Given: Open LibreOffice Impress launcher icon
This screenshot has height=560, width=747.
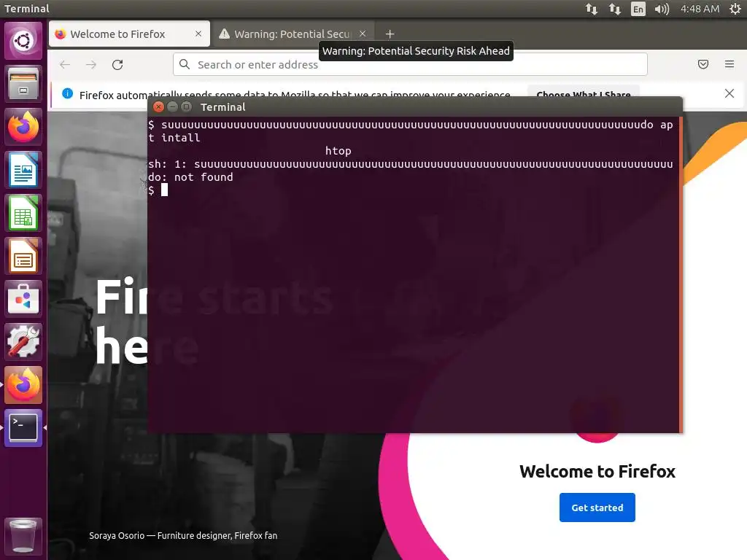Looking at the screenshot, I should click(23, 256).
